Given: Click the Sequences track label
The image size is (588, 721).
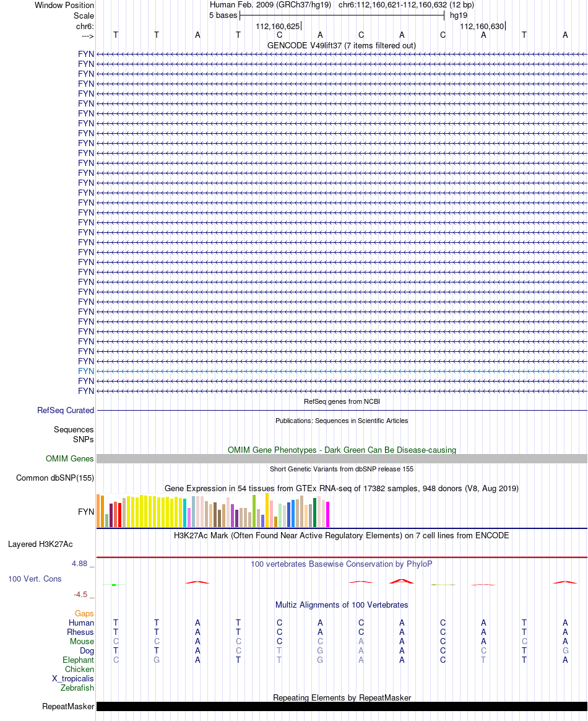Looking at the screenshot, I should [x=74, y=429].
